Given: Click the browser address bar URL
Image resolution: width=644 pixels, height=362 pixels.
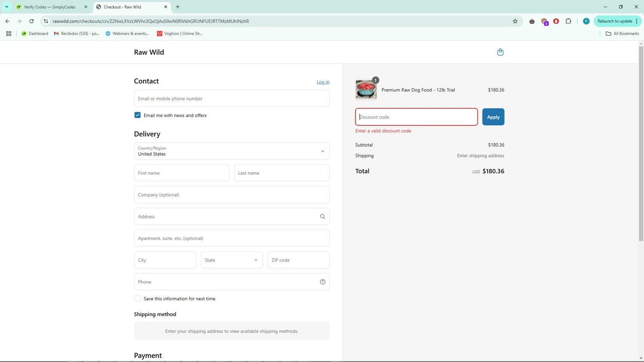Looking at the screenshot, I should (151, 21).
